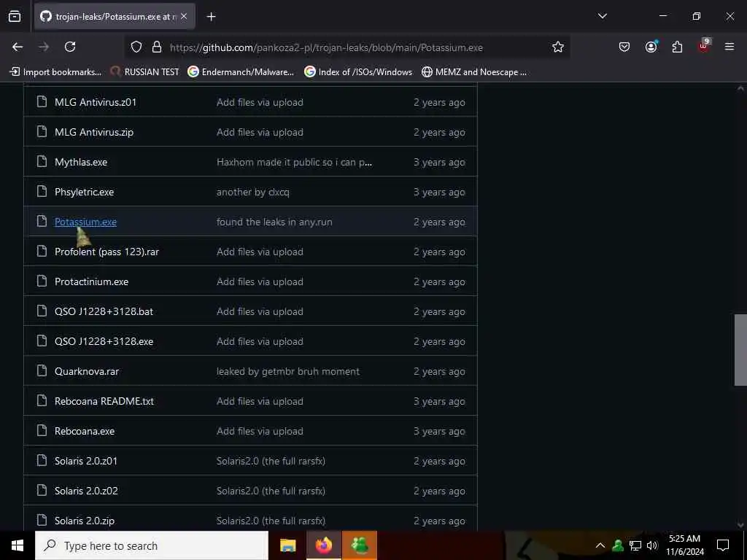747x560 pixels.
Task: Close the trojan-leaks tab
Action: [184, 17]
